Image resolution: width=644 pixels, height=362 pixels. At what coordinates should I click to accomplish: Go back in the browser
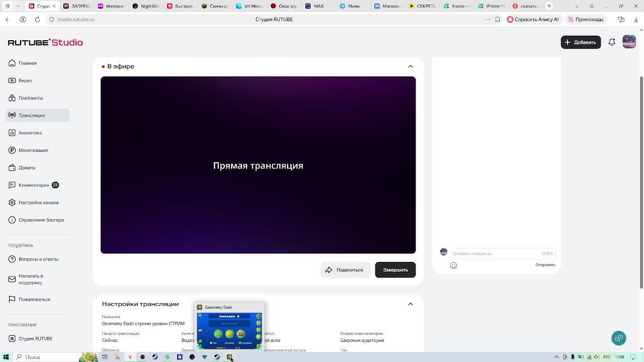coord(7,19)
